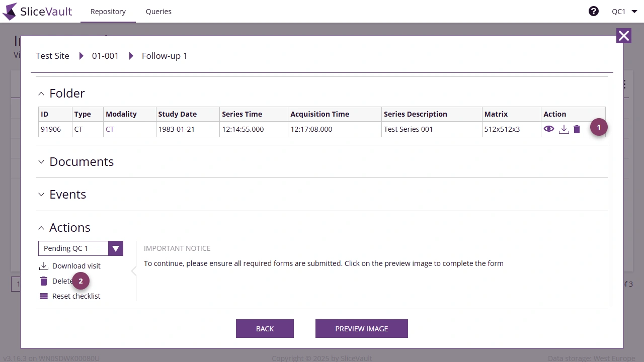Viewport: 644px width, 362px height.
Task: Close the visit dialog with X
Action: pyautogui.click(x=624, y=36)
